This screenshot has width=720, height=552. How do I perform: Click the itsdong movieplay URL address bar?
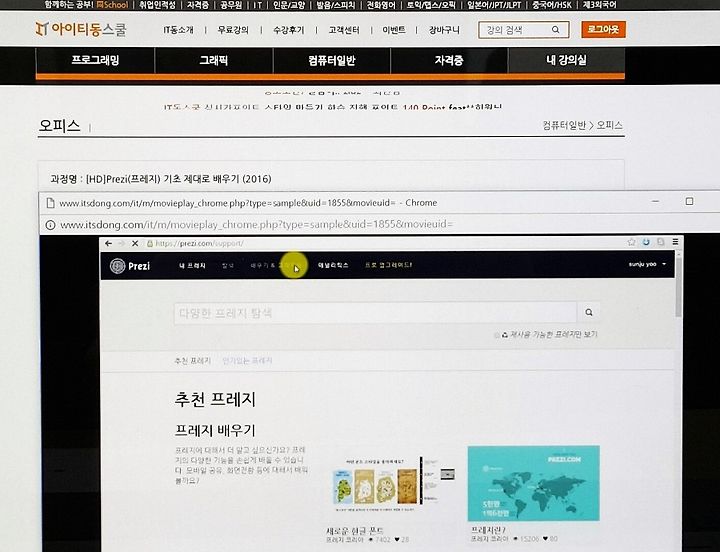[257, 225]
